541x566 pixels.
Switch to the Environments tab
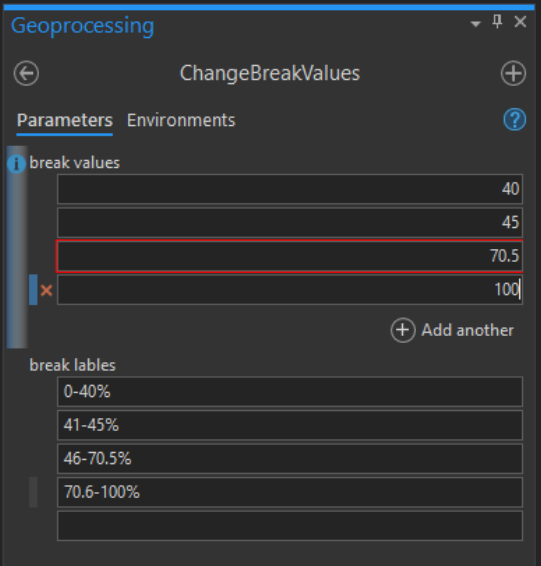click(181, 120)
